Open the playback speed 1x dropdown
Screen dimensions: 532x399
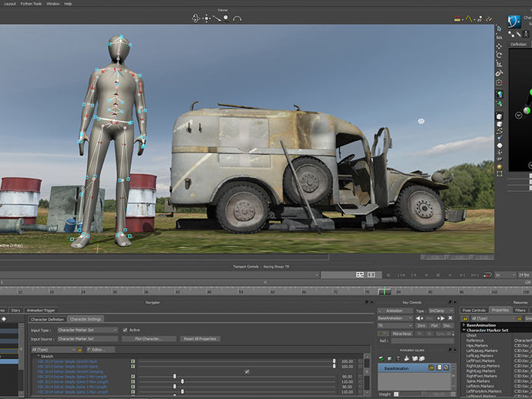(505, 275)
